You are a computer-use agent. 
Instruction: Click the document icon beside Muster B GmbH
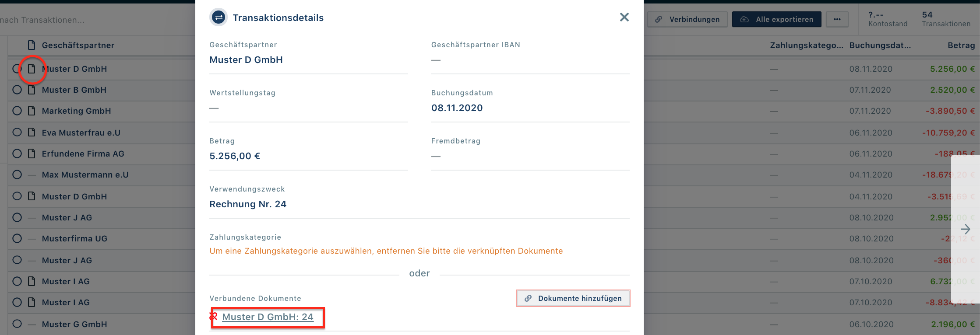(32, 90)
